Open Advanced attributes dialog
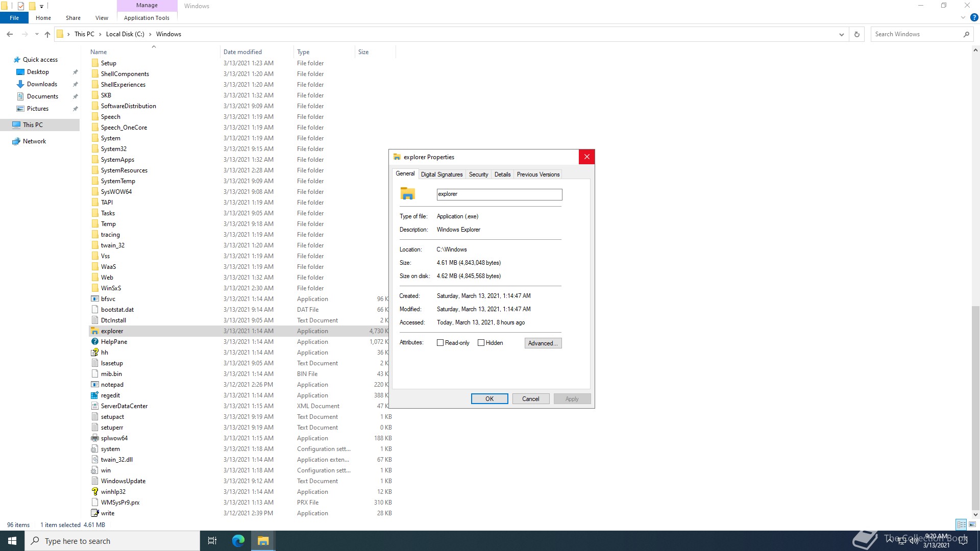 coord(543,343)
